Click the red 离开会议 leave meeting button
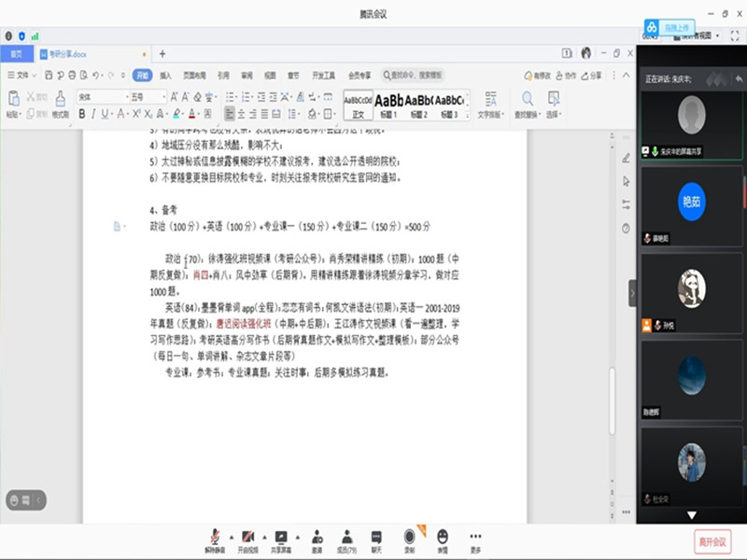This screenshot has height=560, width=747. [713, 541]
